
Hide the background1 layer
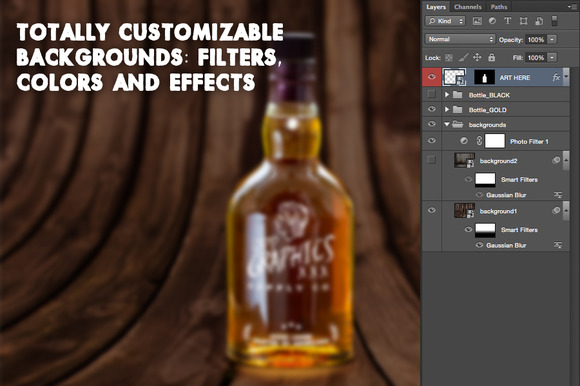point(432,210)
